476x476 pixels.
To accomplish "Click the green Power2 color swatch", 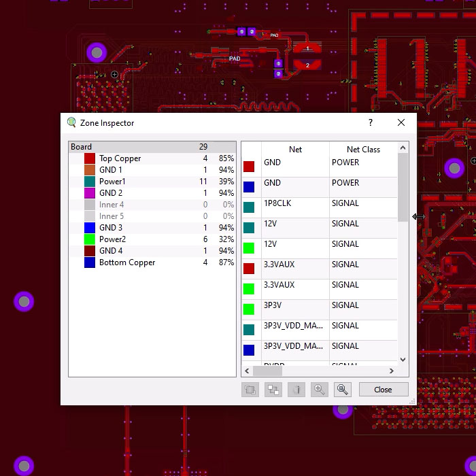I will (90, 239).
